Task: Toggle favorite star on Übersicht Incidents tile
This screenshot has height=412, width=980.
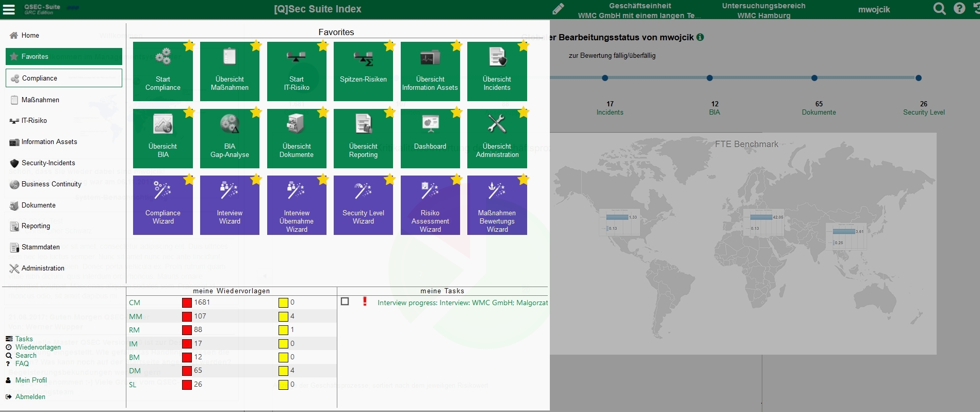Action: click(523, 46)
